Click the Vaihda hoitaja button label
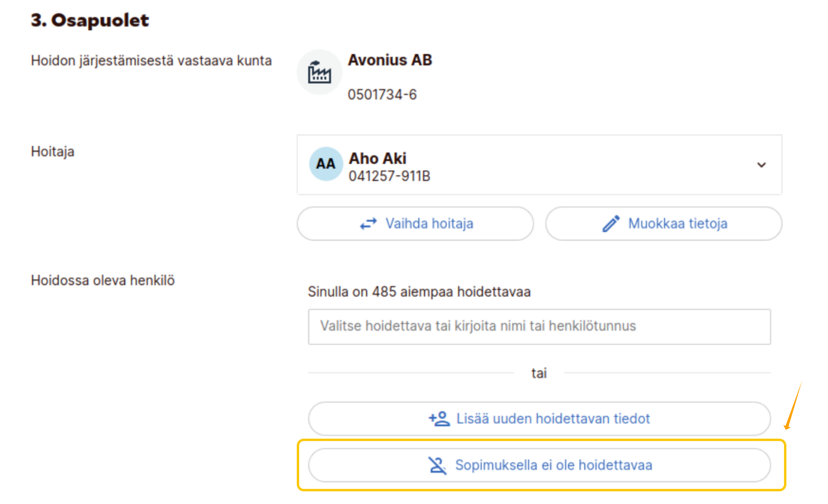828x504 pixels. tap(429, 224)
